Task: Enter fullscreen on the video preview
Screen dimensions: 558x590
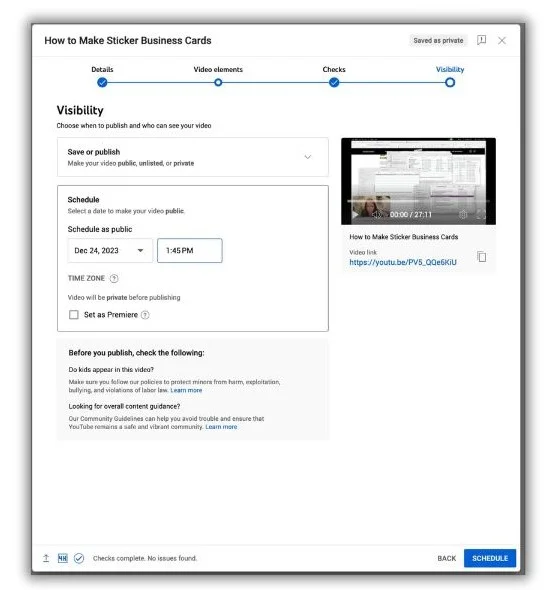Action: click(x=480, y=214)
